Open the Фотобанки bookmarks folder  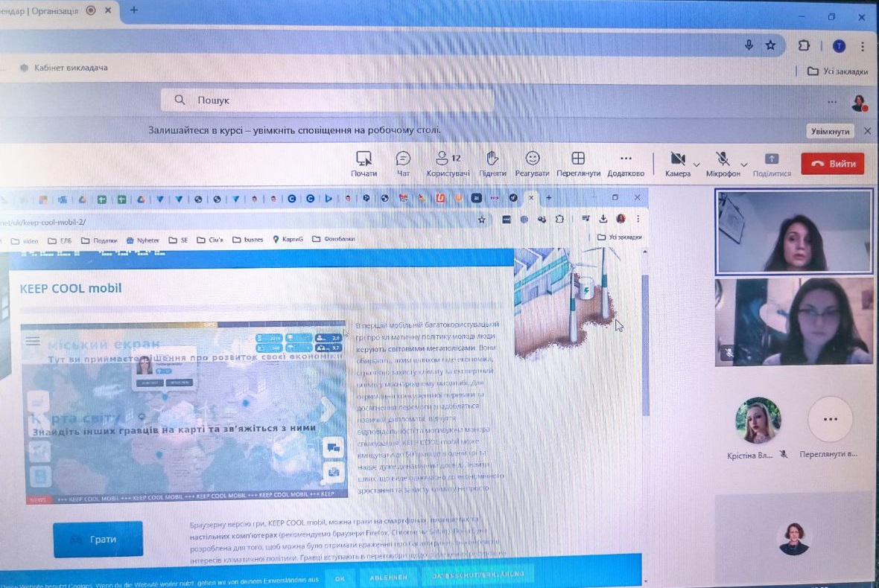(334, 239)
